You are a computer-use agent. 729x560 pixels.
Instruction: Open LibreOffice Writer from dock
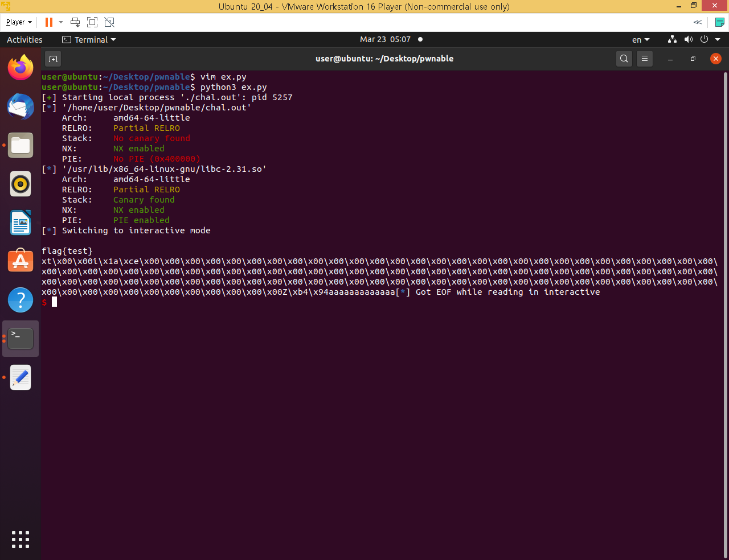21,223
